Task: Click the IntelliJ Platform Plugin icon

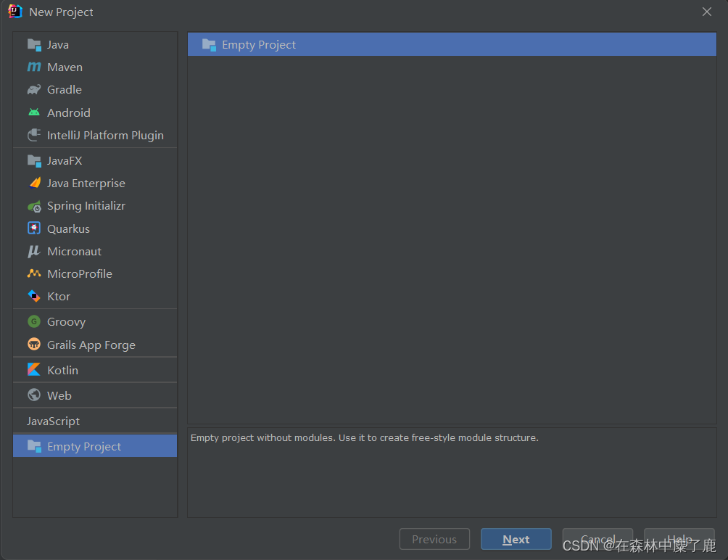Action: 34,135
